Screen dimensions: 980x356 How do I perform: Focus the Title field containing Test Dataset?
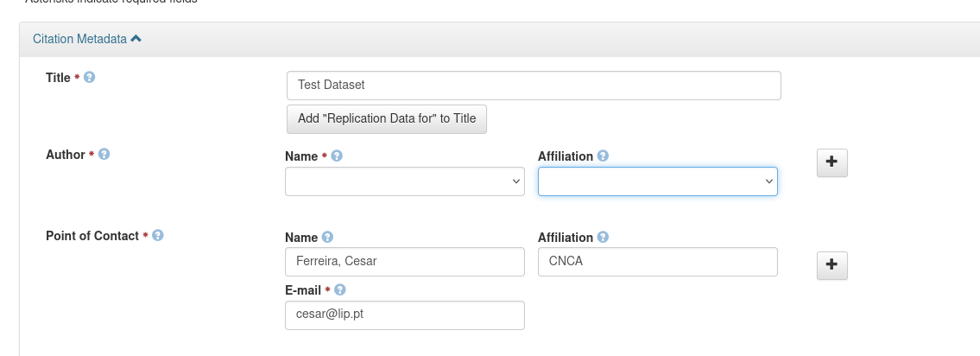point(533,86)
